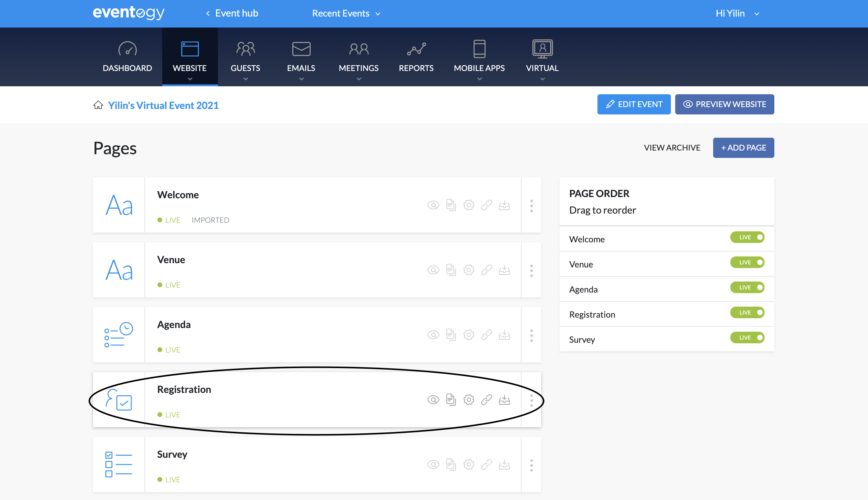
Task: Copy the Venue page link icon
Action: 487,270
